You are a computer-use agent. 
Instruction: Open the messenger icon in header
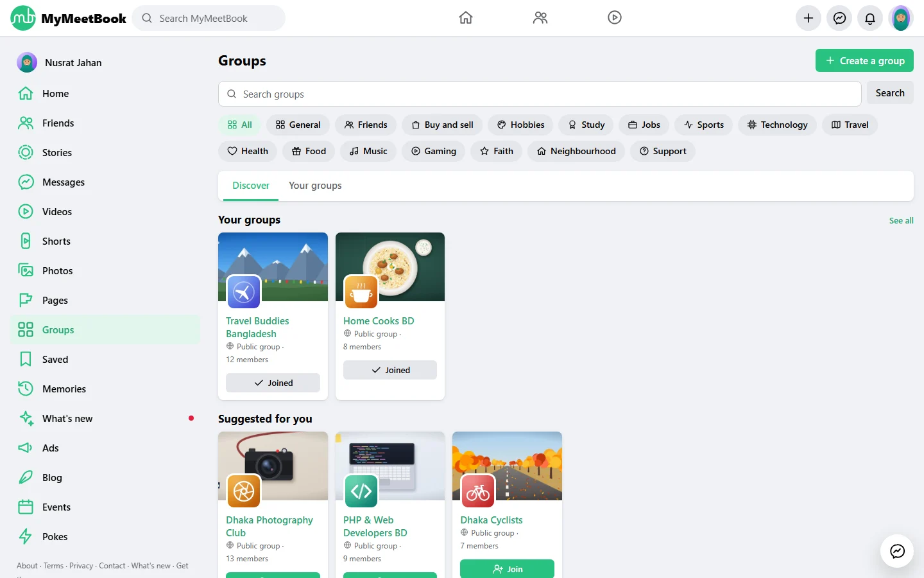tap(839, 18)
